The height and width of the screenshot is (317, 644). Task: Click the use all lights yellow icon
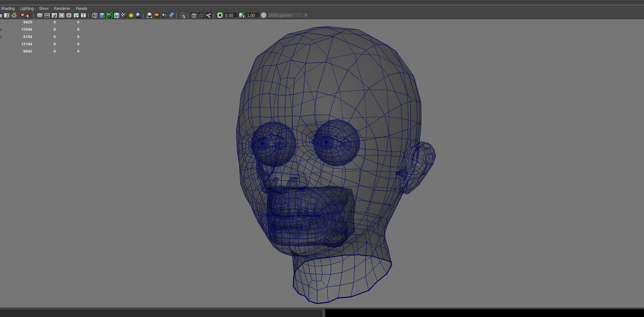tap(131, 15)
